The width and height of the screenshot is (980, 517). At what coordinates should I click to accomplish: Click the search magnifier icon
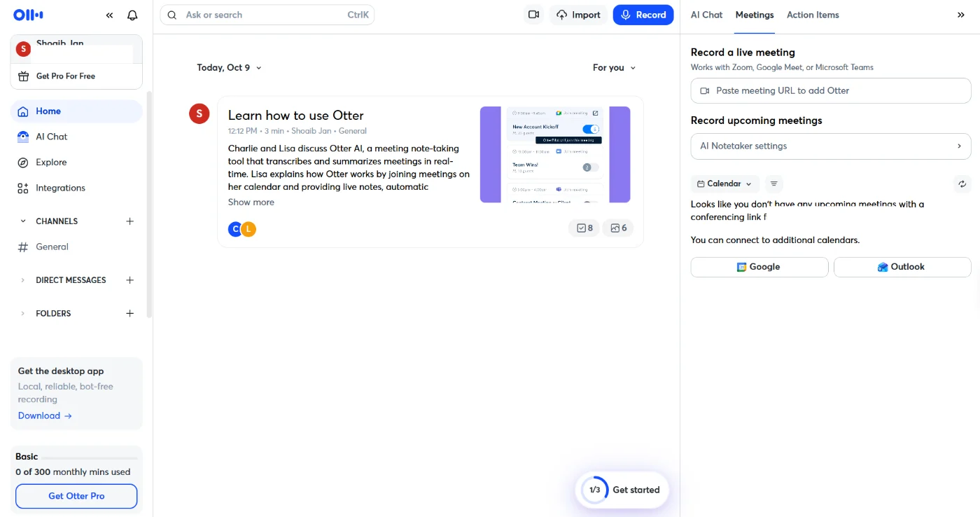172,15
